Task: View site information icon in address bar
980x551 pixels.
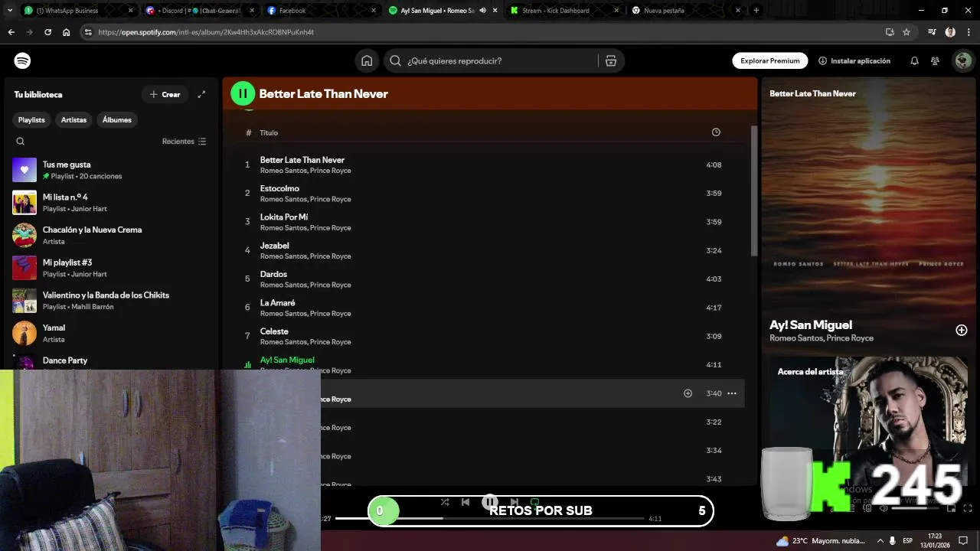Action: (88, 32)
